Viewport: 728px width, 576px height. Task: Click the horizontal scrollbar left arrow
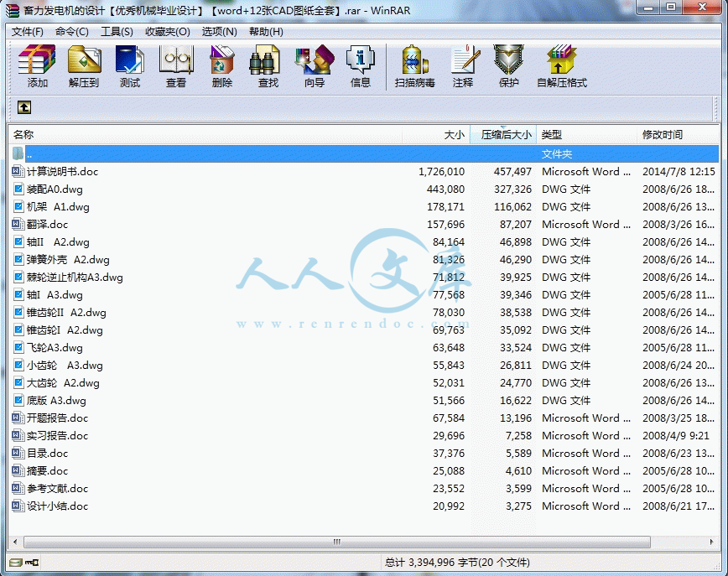tap(15, 542)
